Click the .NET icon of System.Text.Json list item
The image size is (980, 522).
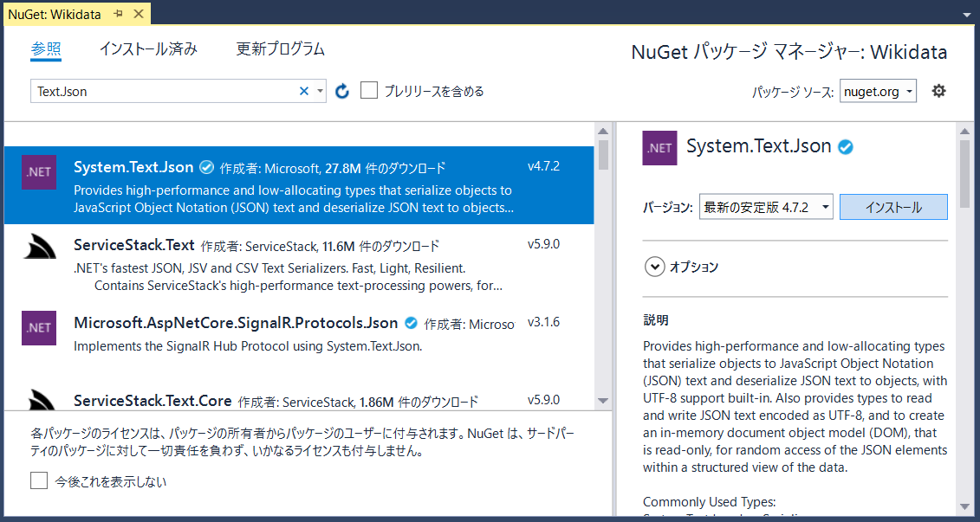[39, 172]
